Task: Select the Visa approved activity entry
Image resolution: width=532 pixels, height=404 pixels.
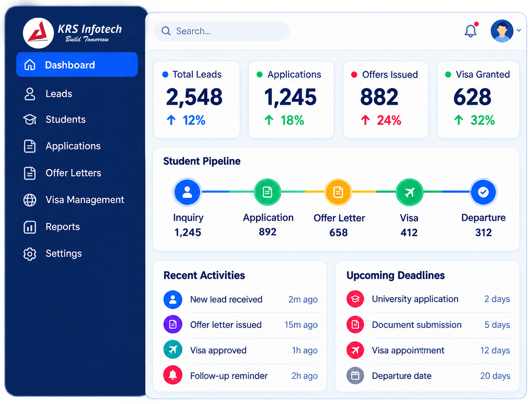Action: 240,350
